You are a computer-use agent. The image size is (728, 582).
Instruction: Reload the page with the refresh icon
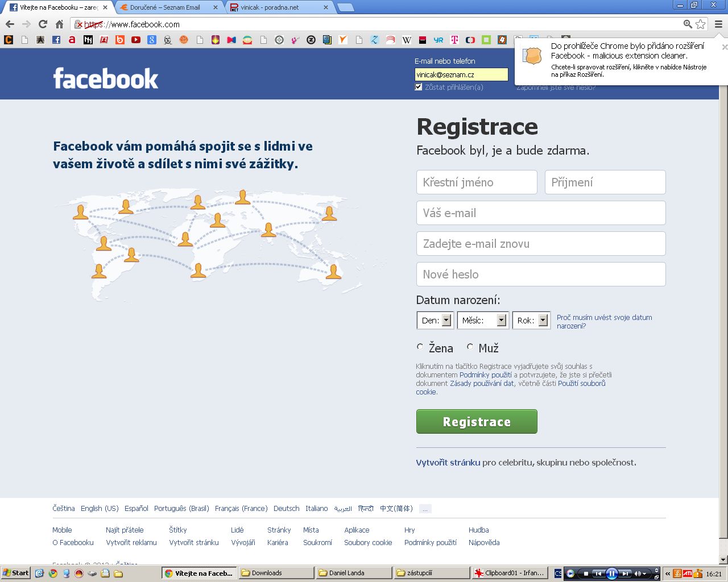[x=43, y=24]
